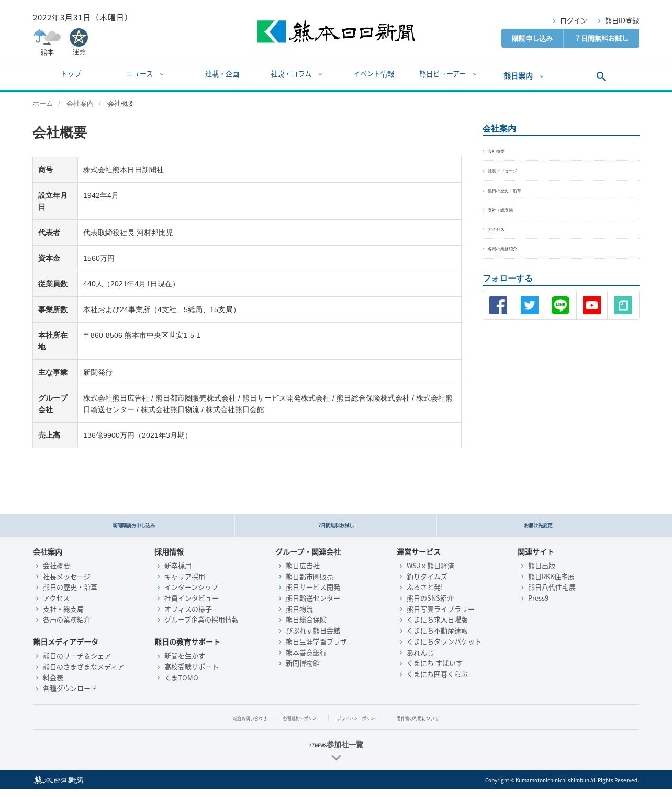The width and height of the screenshot is (672, 797).
Task: Go to 会社案内 in the breadcrumb
Action: [80, 104]
